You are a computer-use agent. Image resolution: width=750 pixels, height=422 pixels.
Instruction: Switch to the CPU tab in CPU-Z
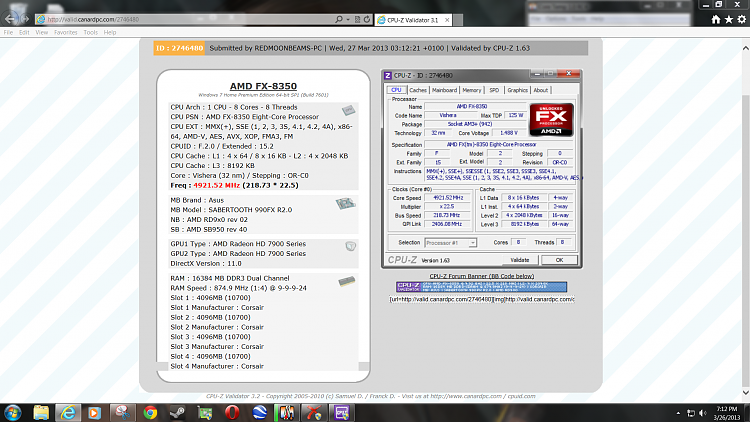click(396, 90)
